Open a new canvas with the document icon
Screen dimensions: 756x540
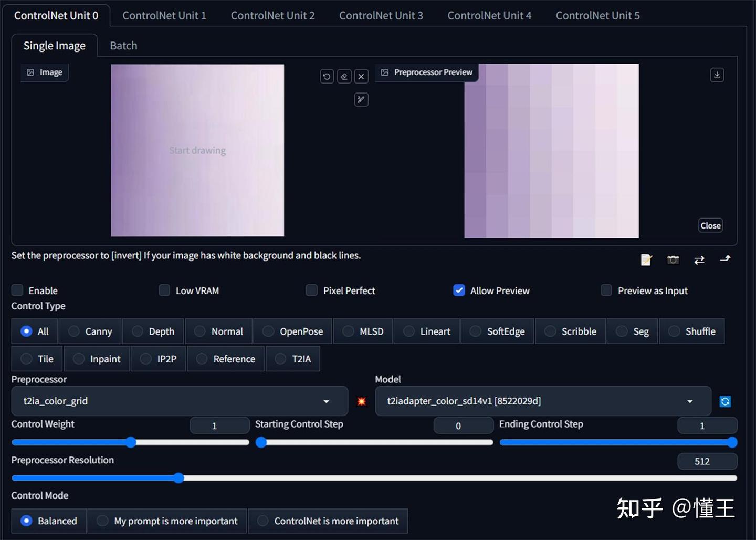(x=646, y=259)
